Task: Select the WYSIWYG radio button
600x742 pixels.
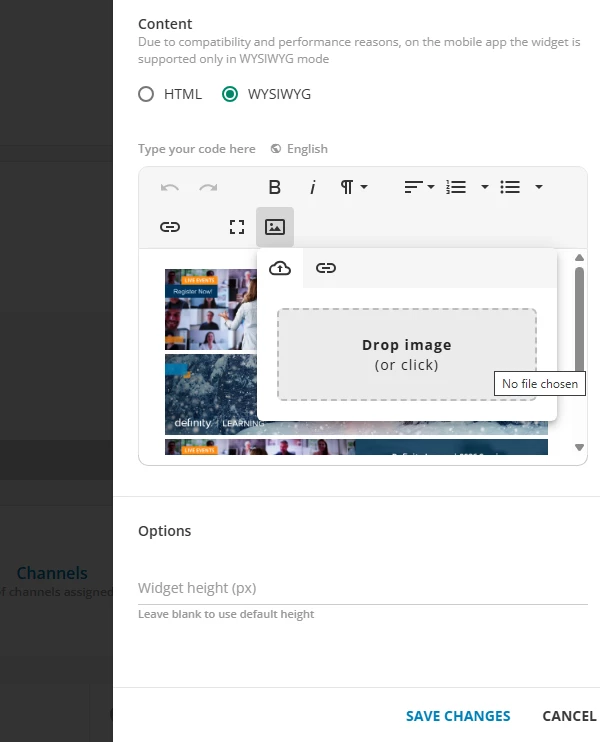Action: 230,94
